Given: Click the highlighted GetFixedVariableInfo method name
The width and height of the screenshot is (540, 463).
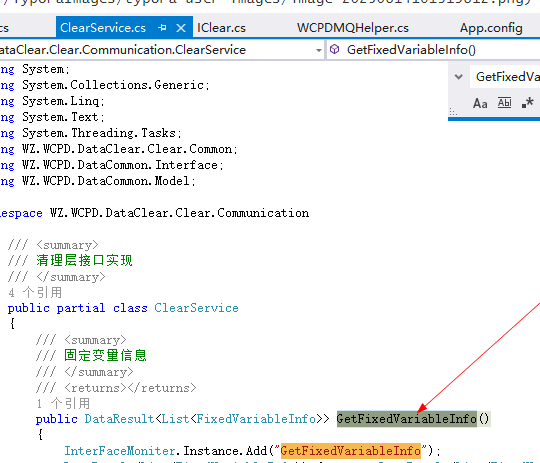Looking at the screenshot, I should click(407, 419).
